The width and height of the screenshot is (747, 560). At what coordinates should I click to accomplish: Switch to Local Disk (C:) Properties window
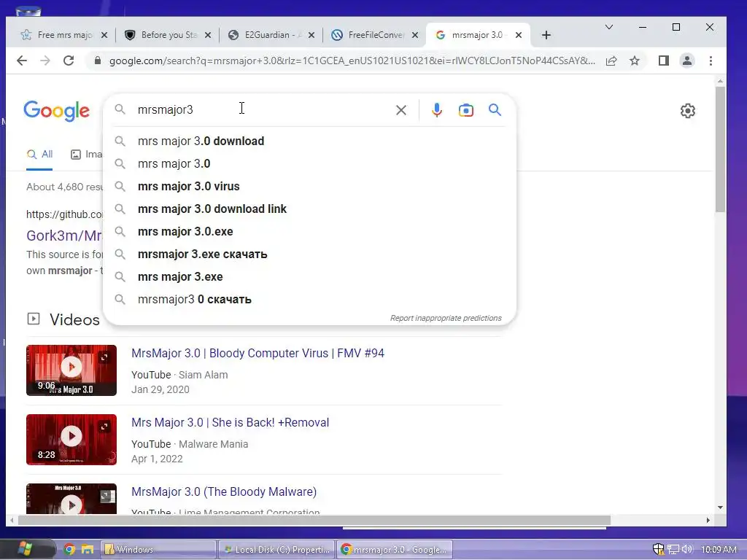coord(276,550)
